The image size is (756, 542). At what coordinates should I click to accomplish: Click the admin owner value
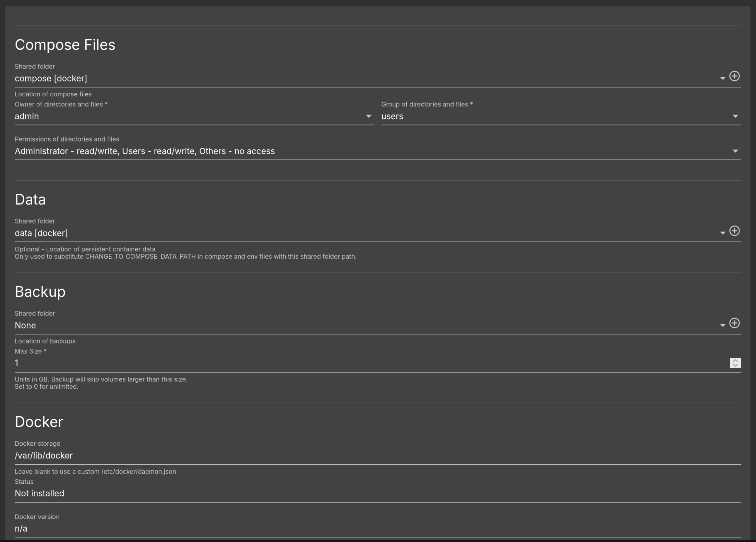click(27, 116)
